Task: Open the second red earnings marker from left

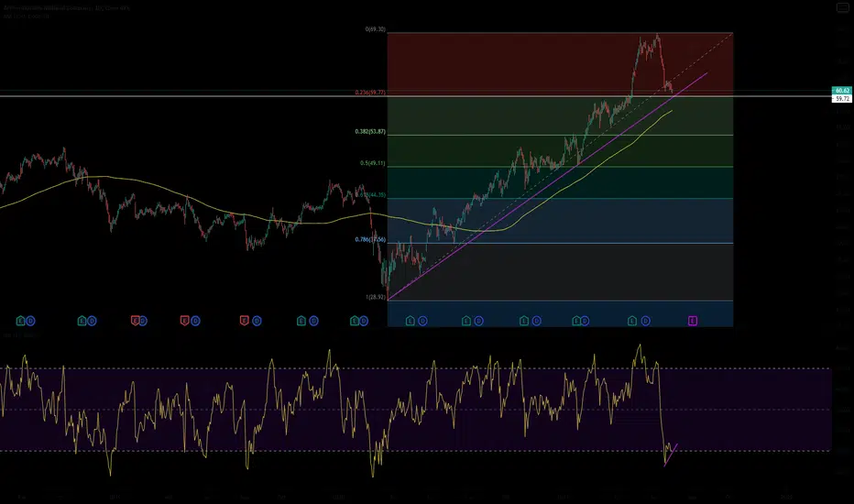Action: (x=184, y=321)
